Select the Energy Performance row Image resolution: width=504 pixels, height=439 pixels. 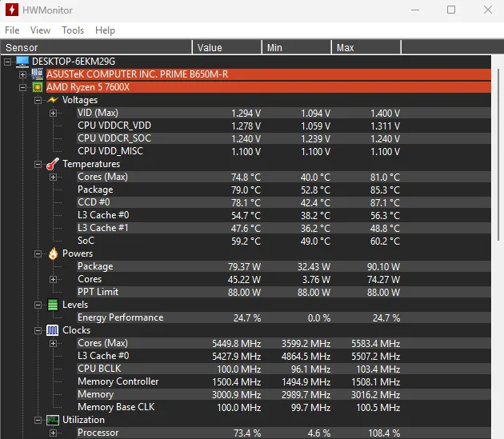tap(284, 317)
